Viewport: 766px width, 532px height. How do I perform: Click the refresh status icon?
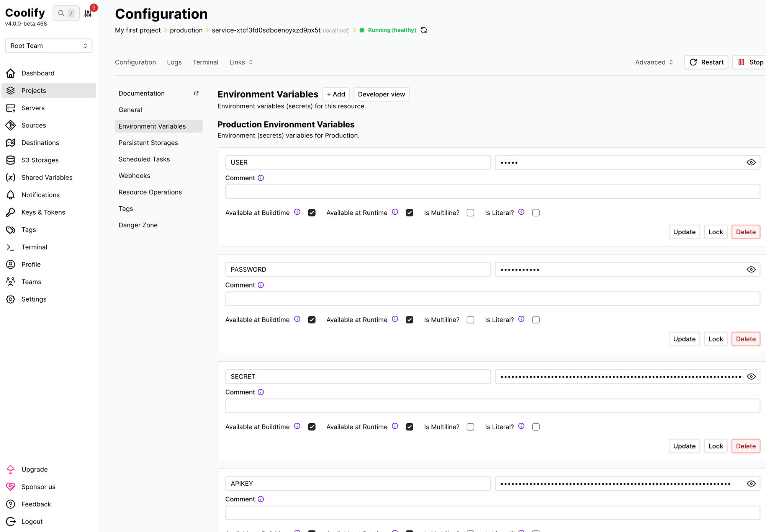pyautogui.click(x=424, y=30)
